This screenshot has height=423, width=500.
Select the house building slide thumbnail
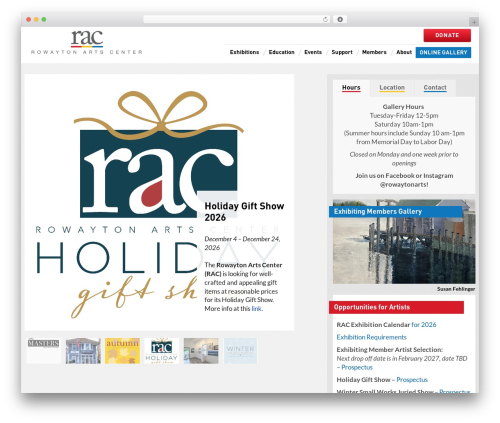(83, 351)
